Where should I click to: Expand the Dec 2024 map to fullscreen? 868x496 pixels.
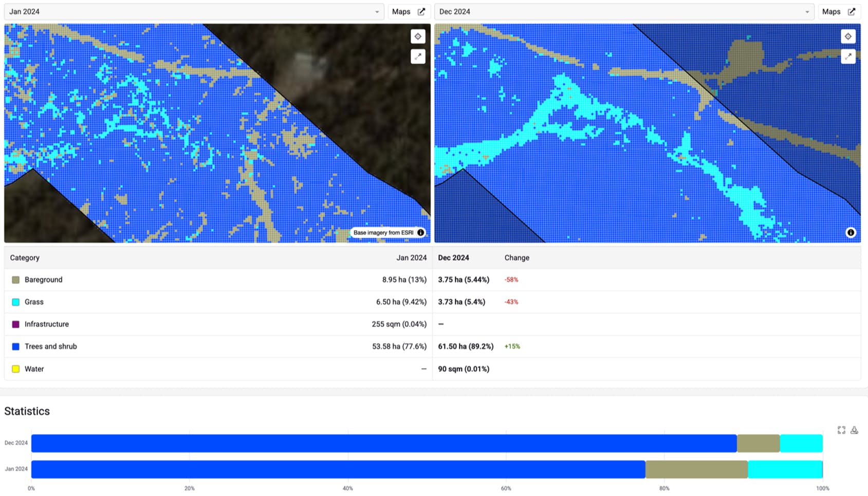(x=848, y=56)
